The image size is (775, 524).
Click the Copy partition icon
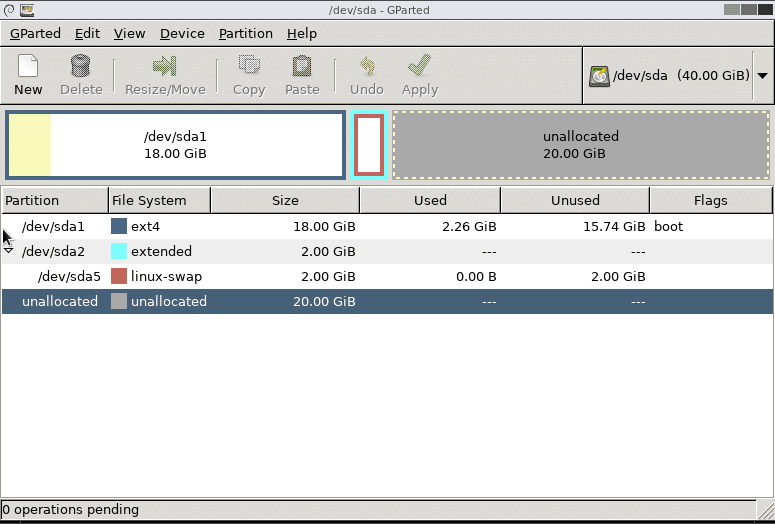[249, 67]
